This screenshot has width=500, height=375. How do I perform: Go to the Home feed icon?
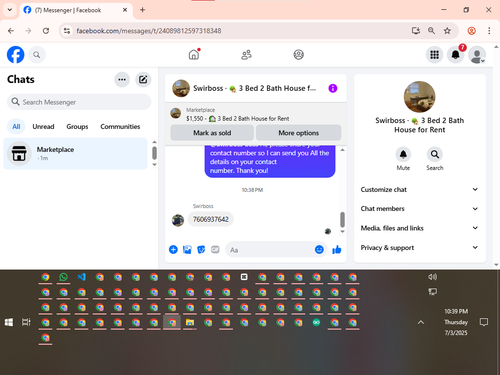pyautogui.click(x=194, y=54)
